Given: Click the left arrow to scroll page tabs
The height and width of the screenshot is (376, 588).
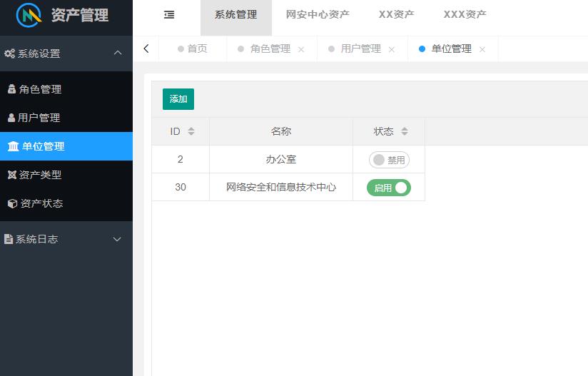Looking at the screenshot, I should pos(146,49).
